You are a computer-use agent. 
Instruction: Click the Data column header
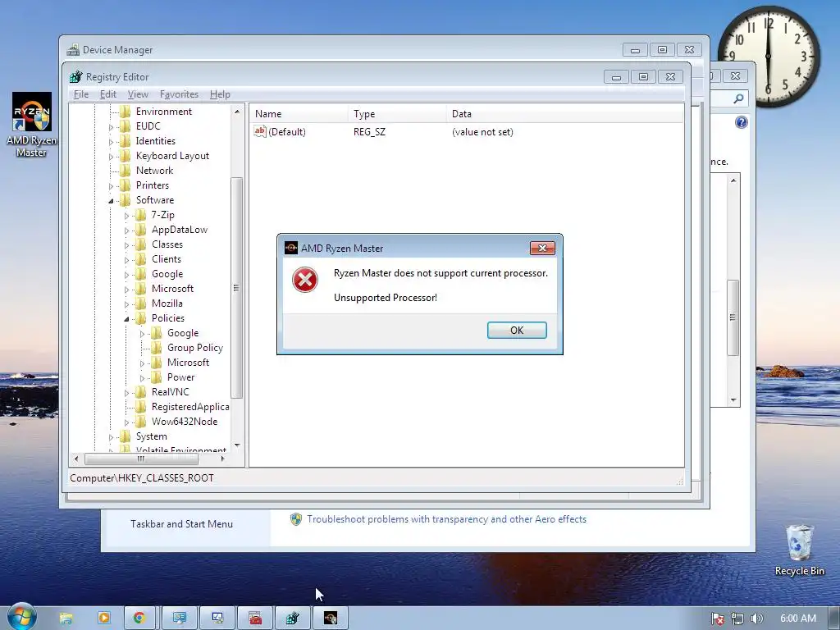pos(564,113)
